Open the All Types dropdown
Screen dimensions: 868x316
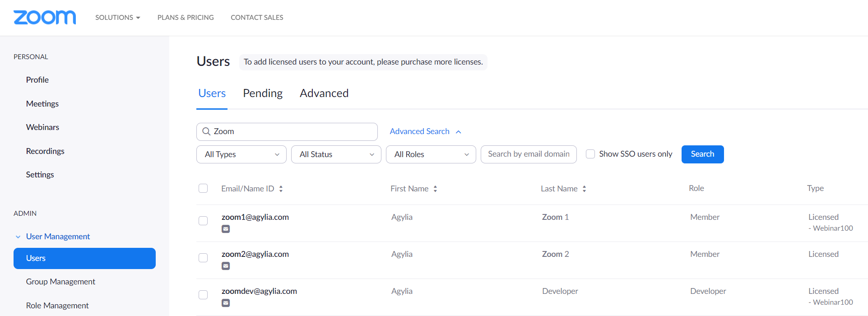(x=241, y=154)
